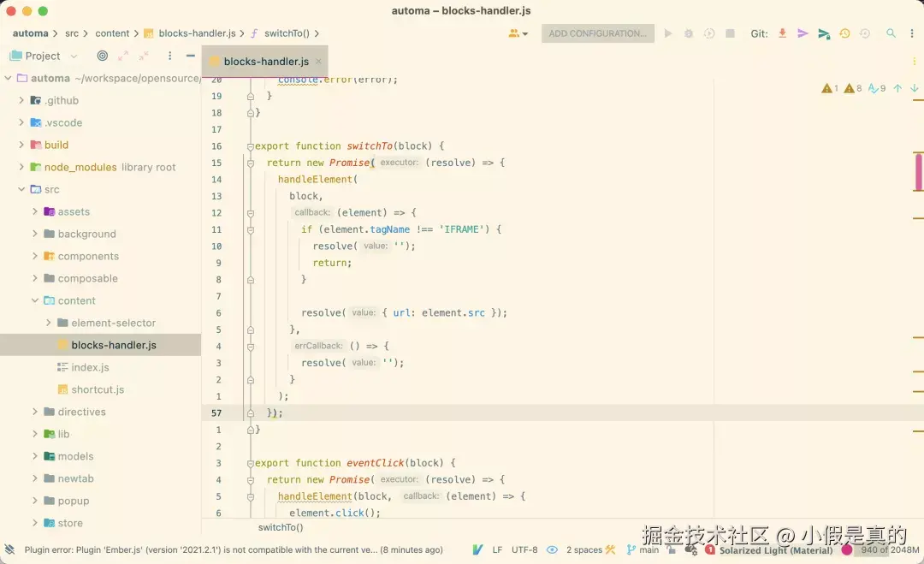The height and width of the screenshot is (564, 924).
Task: Open Git Show History clock icon
Action: tap(844, 33)
